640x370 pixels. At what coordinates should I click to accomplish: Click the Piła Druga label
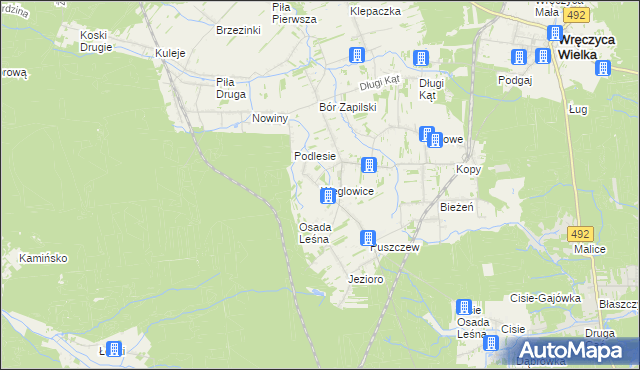(x=231, y=88)
